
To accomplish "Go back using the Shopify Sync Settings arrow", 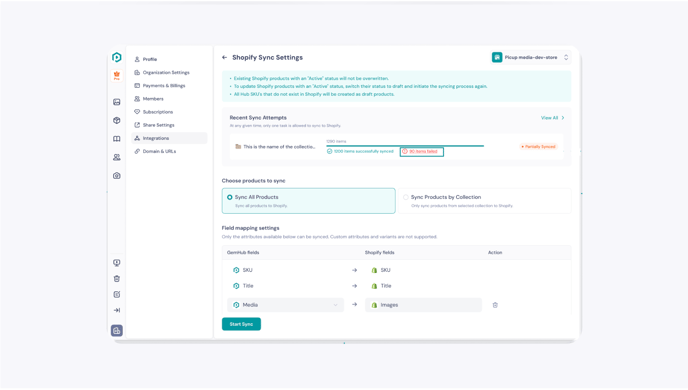I will pyautogui.click(x=225, y=57).
